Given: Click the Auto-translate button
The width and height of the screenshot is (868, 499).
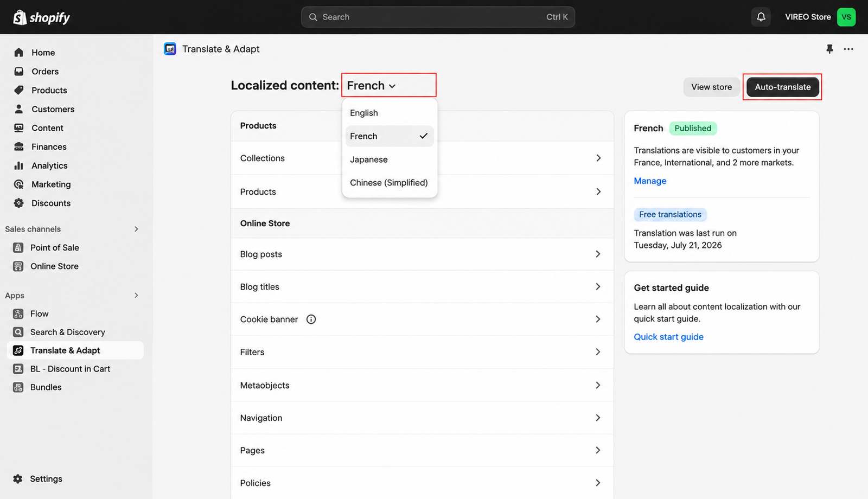Looking at the screenshot, I should (783, 87).
